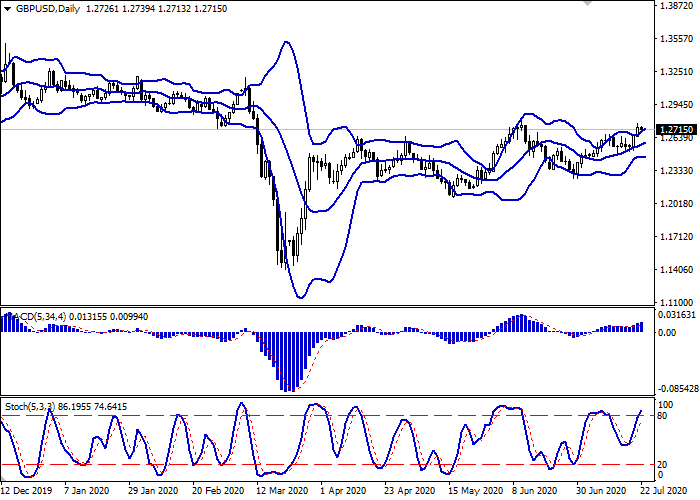Click the small icon before GBPUSD title
The width and height of the screenshot is (700, 500).
point(6,6)
